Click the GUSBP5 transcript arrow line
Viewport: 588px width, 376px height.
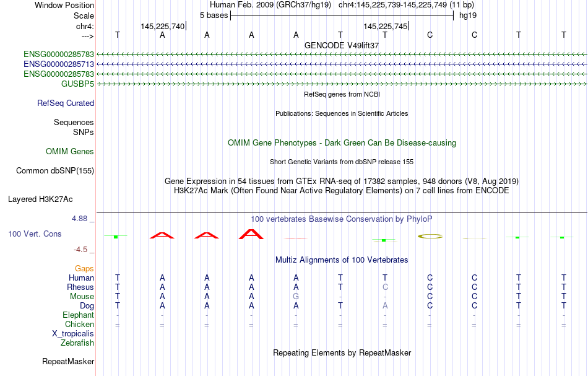click(342, 84)
